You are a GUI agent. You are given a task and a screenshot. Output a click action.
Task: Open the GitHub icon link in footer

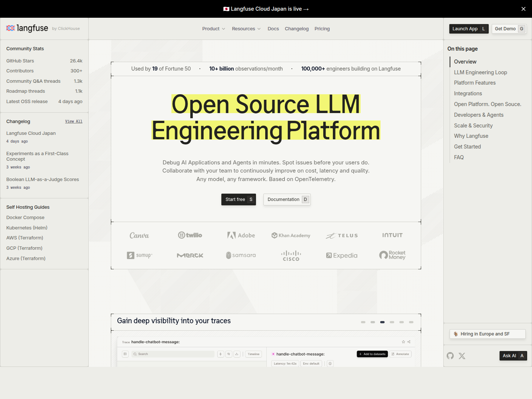tap(450, 356)
